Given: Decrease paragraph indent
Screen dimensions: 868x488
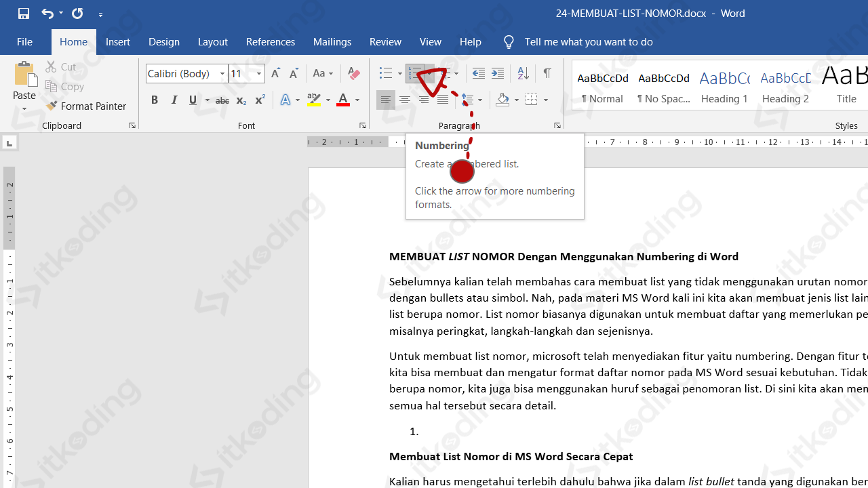Looking at the screenshot, I should pos(479,73).
